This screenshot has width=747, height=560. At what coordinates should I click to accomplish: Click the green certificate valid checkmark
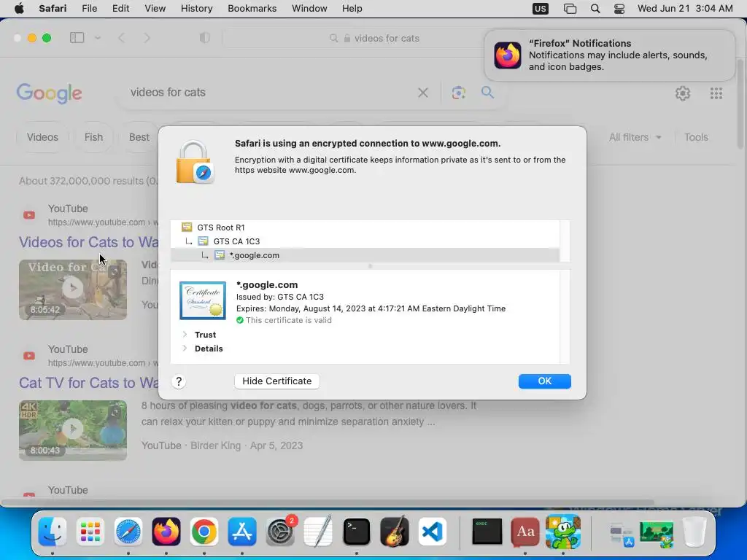[239, 320]
